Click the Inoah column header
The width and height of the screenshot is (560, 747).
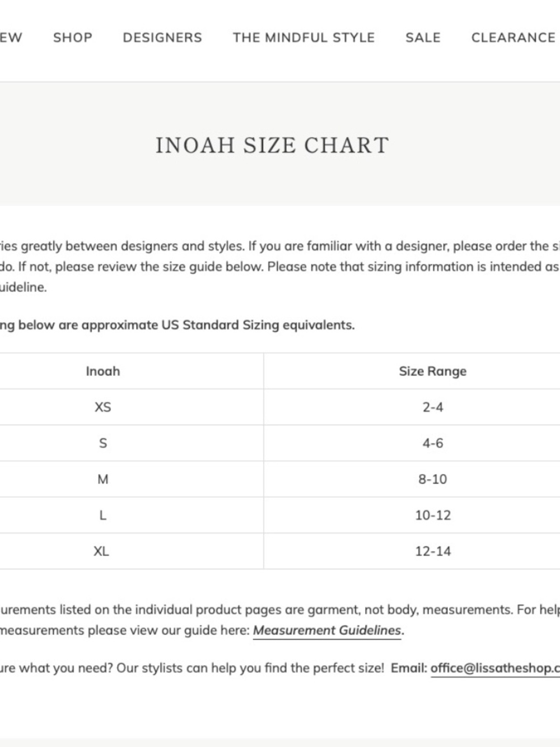click(103, 371)
